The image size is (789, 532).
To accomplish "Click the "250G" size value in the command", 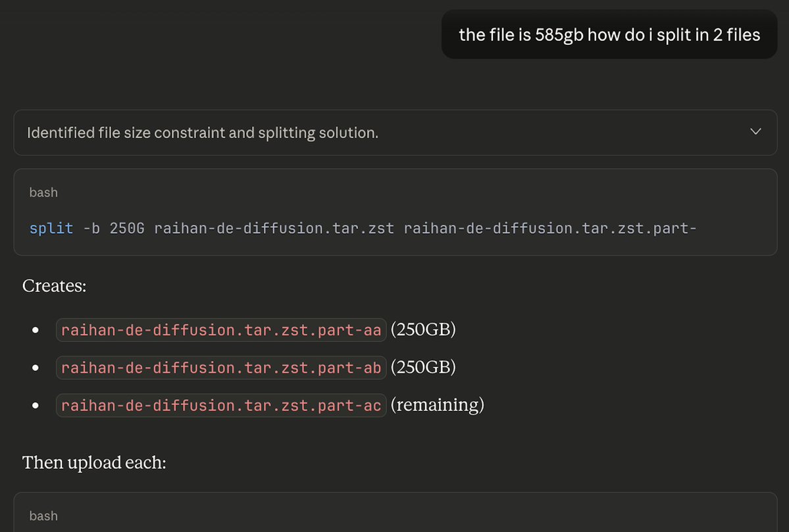I will coord(127,228).
